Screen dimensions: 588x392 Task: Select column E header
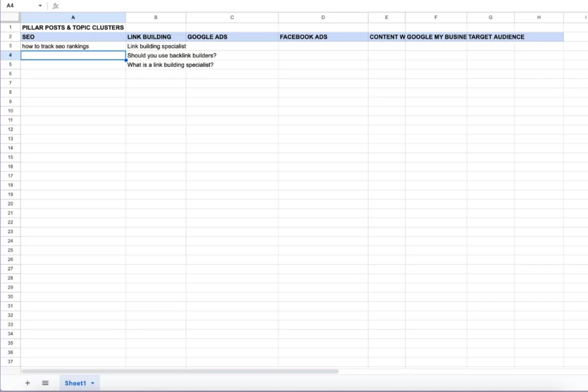386,17
